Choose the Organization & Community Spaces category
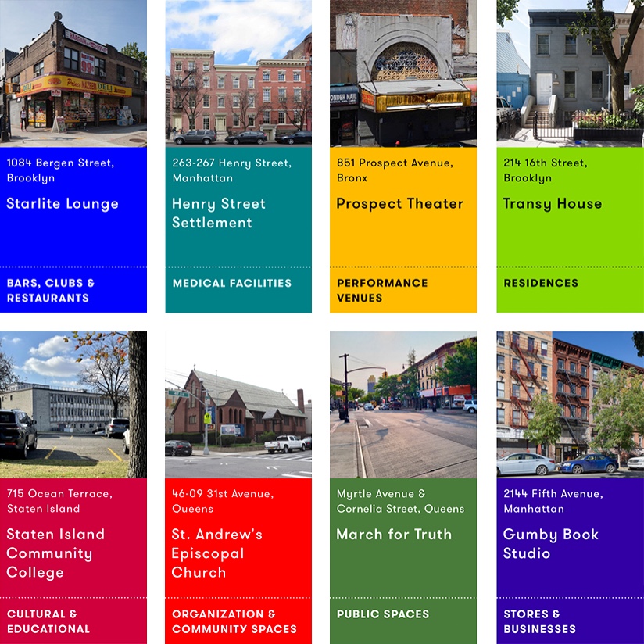Screen dimensions: 644x644 tap(234, 621)
